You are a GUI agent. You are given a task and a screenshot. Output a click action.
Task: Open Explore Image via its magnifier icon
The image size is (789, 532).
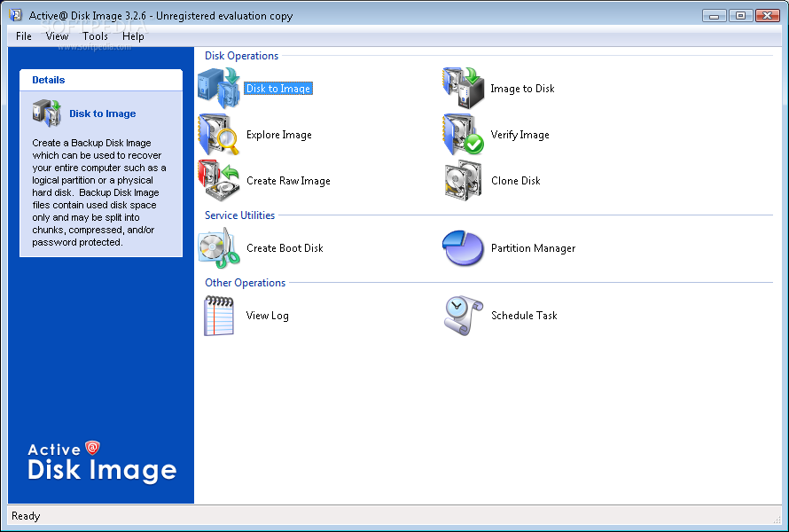(219, 135)
